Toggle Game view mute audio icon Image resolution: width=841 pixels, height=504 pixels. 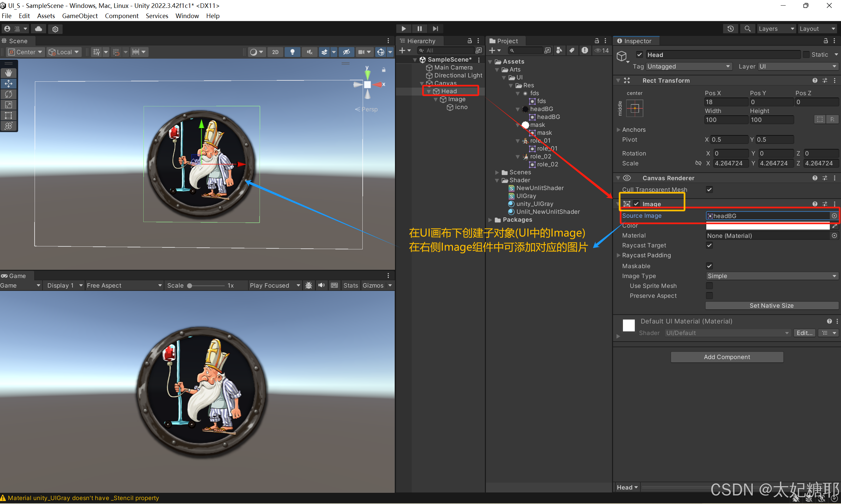tap(321, 285)
